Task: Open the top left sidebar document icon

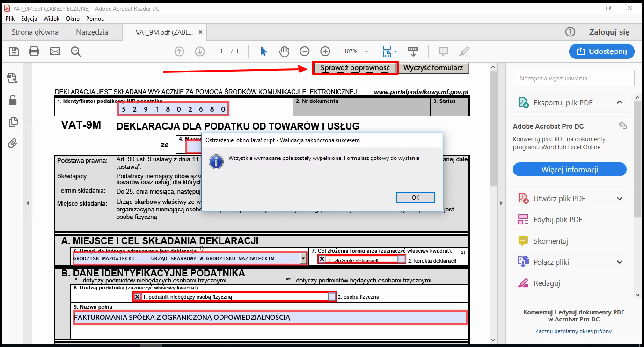Action: tap(13, 78)
